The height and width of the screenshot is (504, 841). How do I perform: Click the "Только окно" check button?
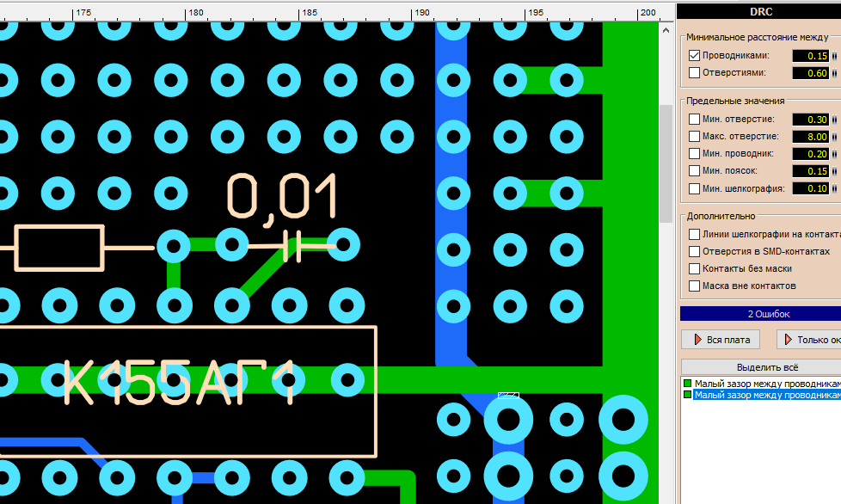808,340
